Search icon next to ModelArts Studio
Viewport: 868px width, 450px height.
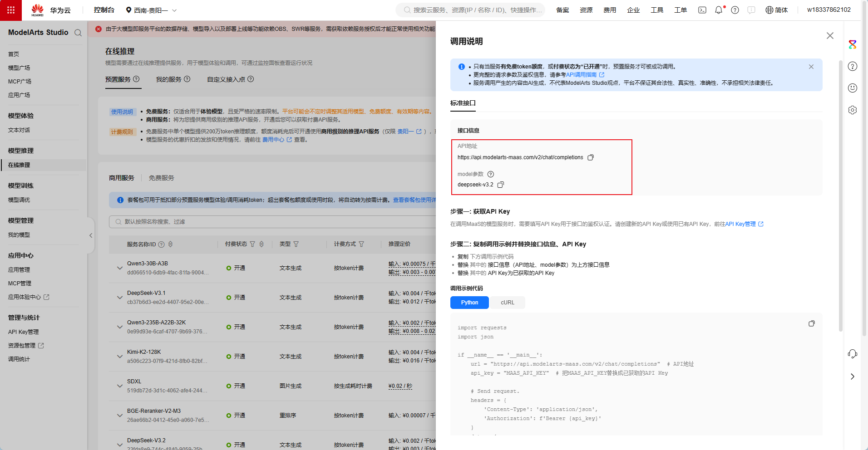(78, 33)
